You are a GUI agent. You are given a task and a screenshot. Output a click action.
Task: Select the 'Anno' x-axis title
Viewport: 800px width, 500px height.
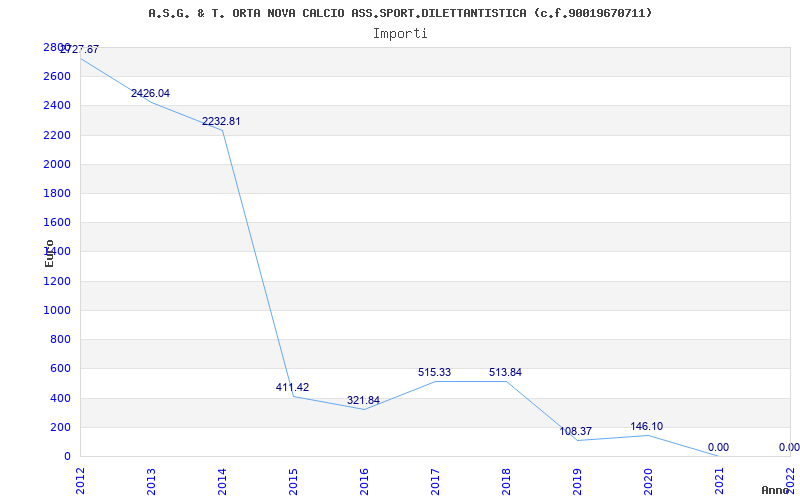(x=775, y=490)
